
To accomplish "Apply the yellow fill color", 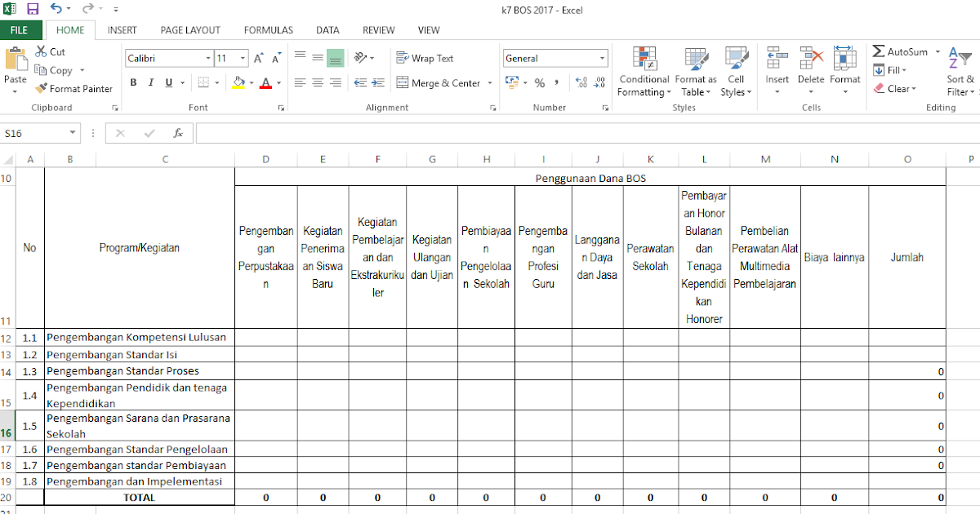I will click(x=238, y=82).
